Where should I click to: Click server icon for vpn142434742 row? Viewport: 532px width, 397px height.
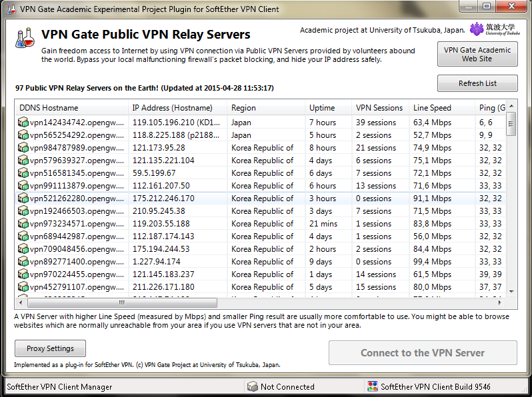click(23, 122)
